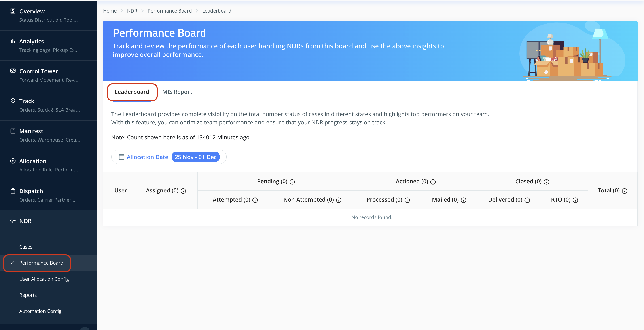Click calendar icon in Allocation Date filter
The height and width of the screenshot is (330, 644).
pyautogui.click(x=121, y=157)
